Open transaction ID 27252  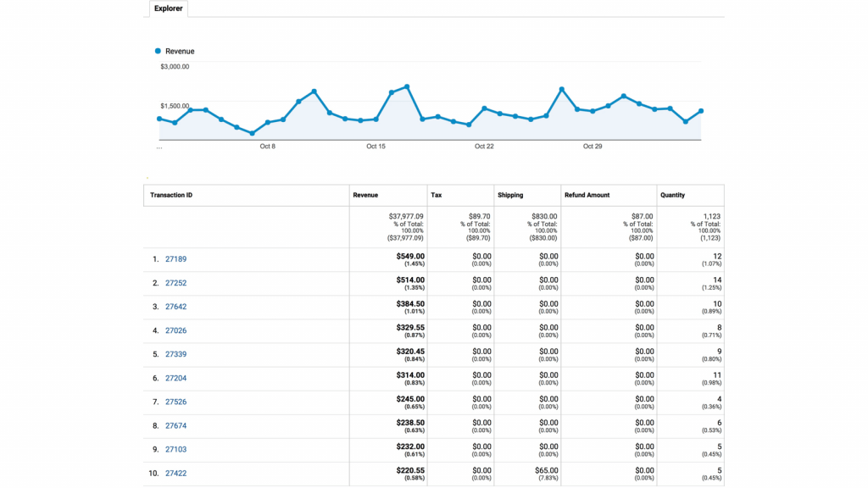(x=175, y=283)
